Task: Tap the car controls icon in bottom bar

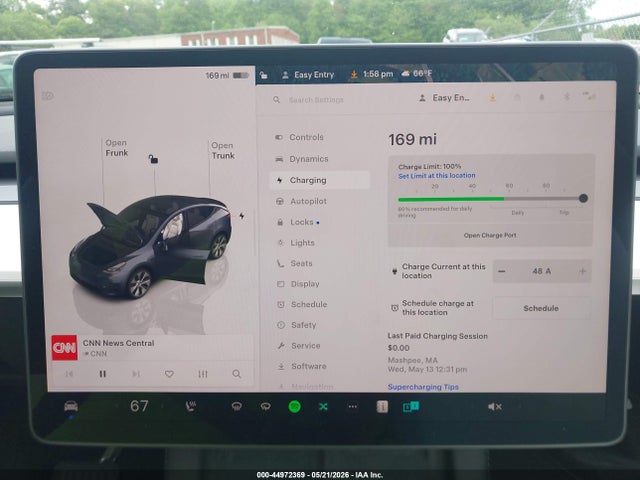Action: pyautogui.click(x=71, y=406)
